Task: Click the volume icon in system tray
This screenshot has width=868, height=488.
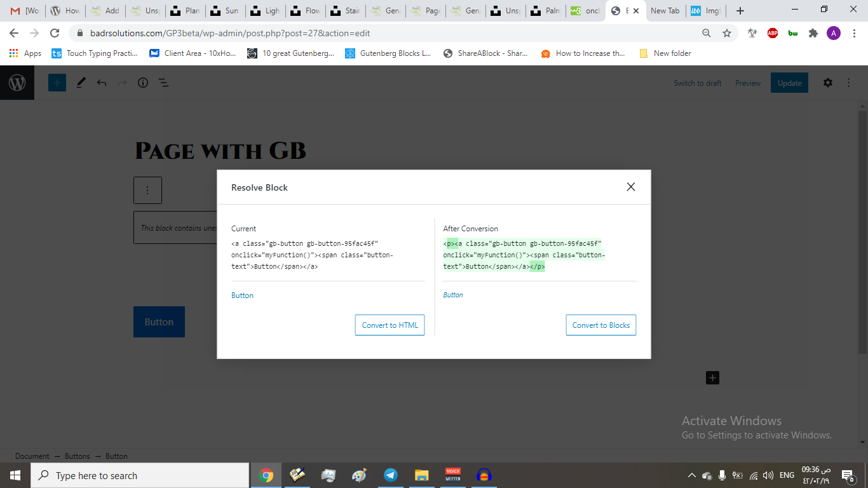Action: pyautogui.click(x=768, y=475)
